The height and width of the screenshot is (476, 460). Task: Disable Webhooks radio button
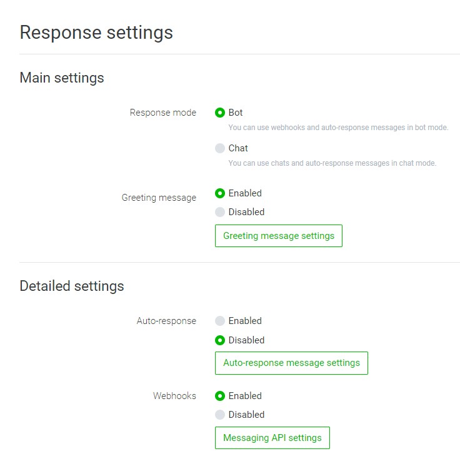[x=220, y=415]
